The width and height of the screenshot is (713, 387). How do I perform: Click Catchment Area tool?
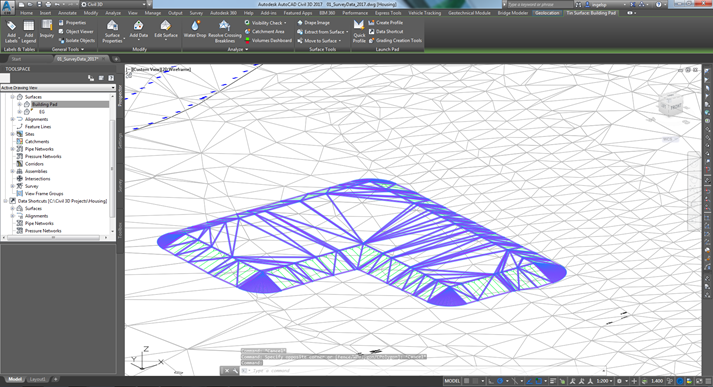click(x=264, y=31)
